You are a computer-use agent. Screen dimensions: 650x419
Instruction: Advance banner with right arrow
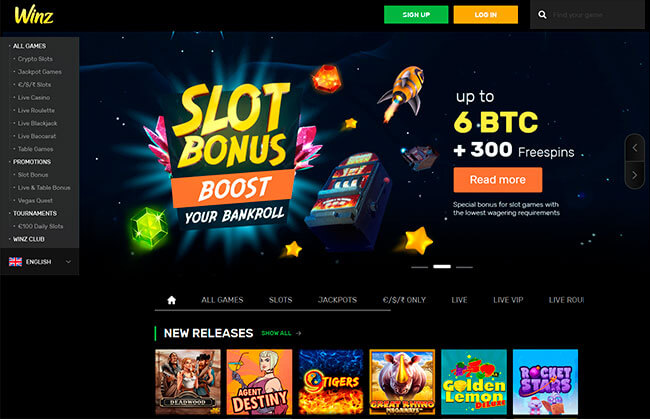635,175
